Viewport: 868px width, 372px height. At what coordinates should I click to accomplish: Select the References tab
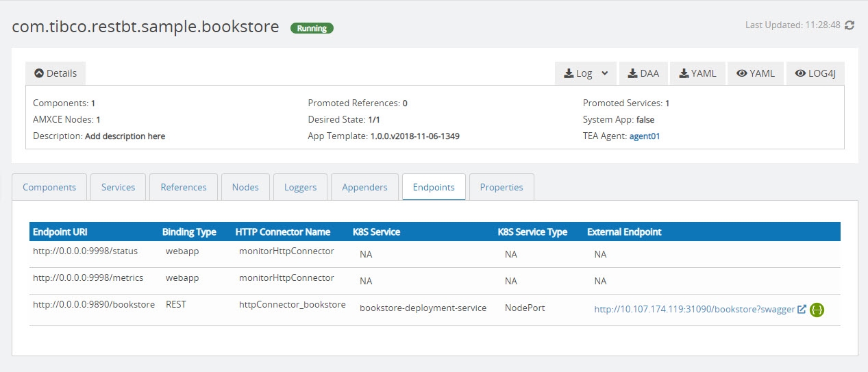[183, 187]
